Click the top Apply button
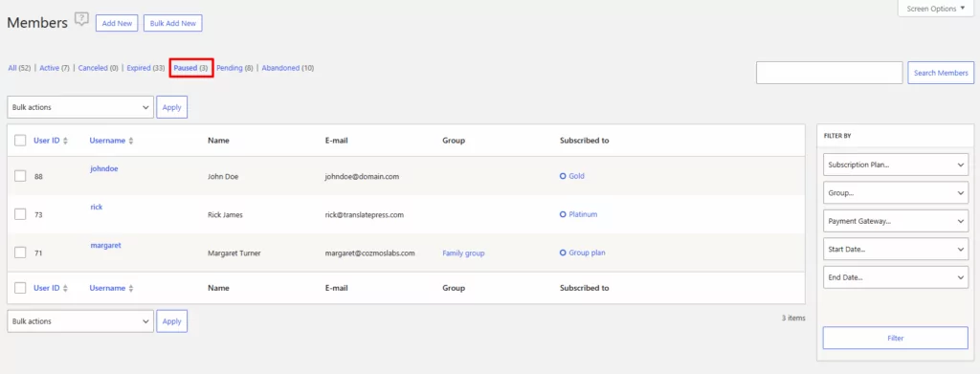The image size is (980, 374). [171, 107]
